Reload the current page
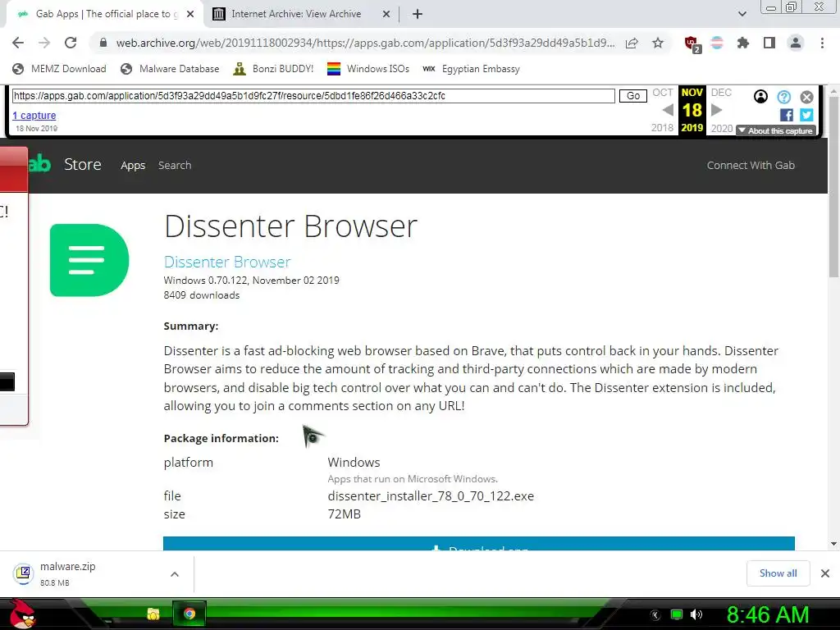This screenshot has height=630, width=840. coord(71,43)
